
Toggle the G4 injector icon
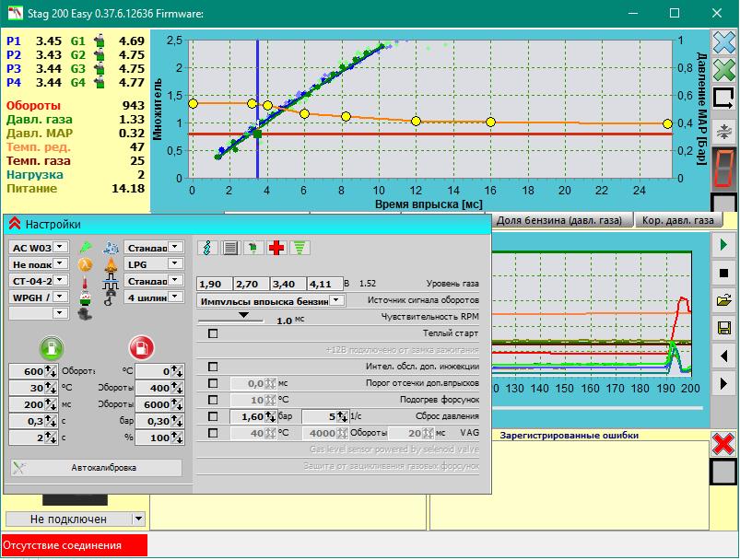(x=100, y=83)
